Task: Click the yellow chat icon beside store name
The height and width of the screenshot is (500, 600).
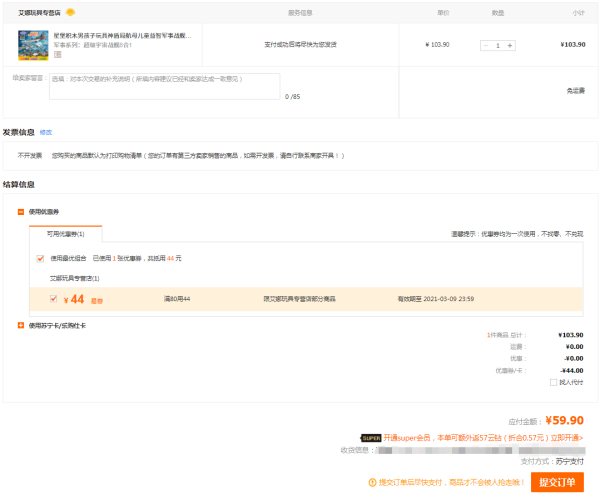Action: 70,13
